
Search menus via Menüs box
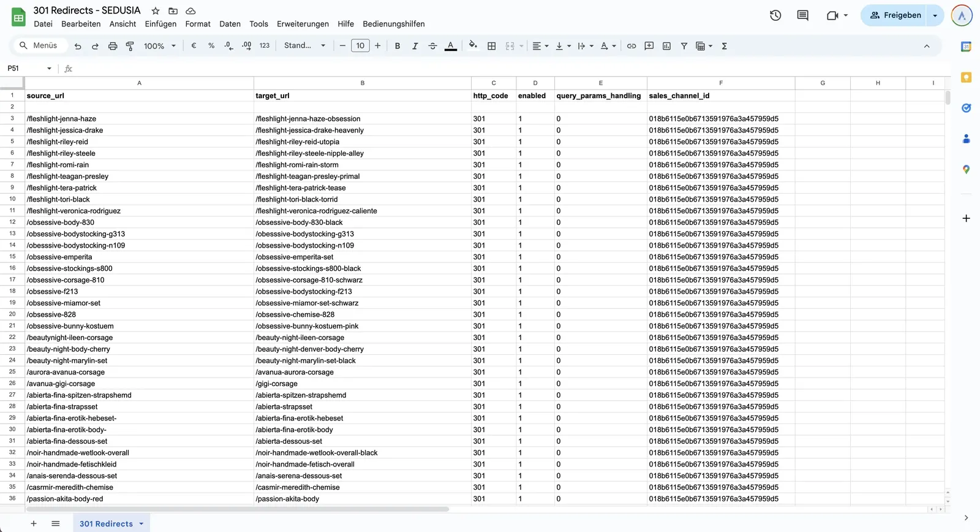pyautogui.click(x=39, y=45)
